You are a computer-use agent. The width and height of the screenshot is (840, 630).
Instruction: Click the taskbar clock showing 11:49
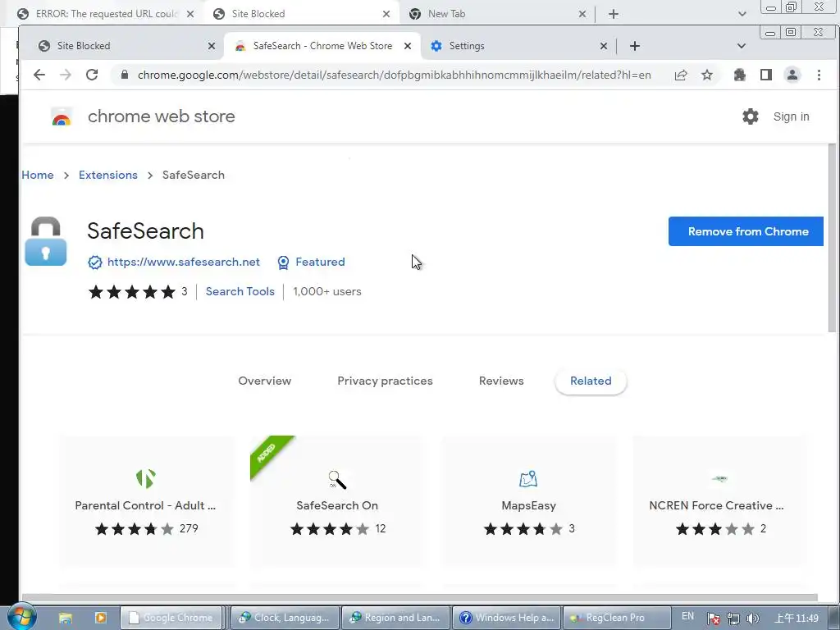coord(797,619)
